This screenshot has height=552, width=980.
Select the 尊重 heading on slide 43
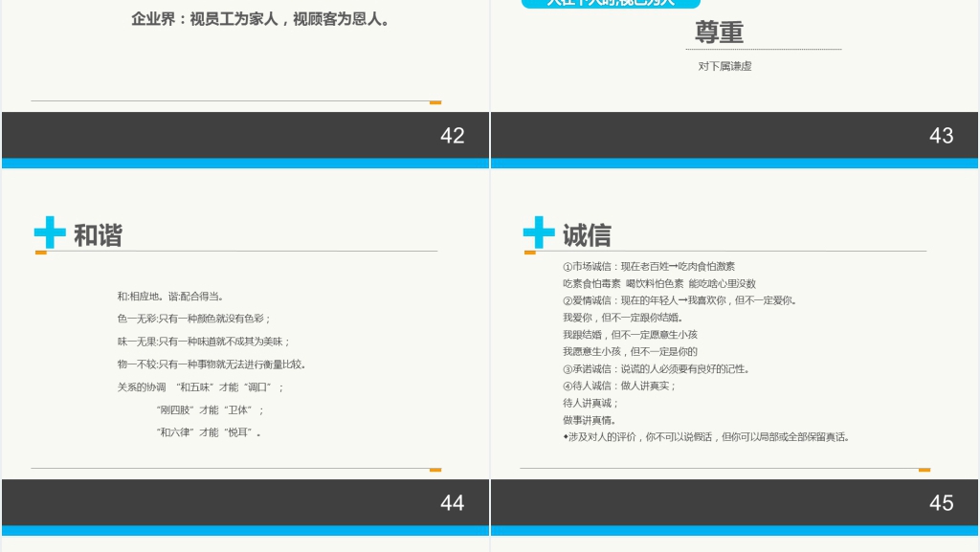pos(720,33)
